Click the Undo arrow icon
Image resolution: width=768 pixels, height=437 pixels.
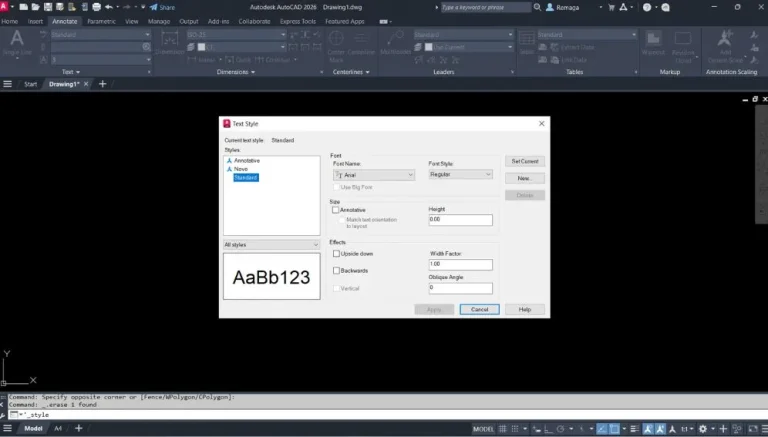click(109, 7)
